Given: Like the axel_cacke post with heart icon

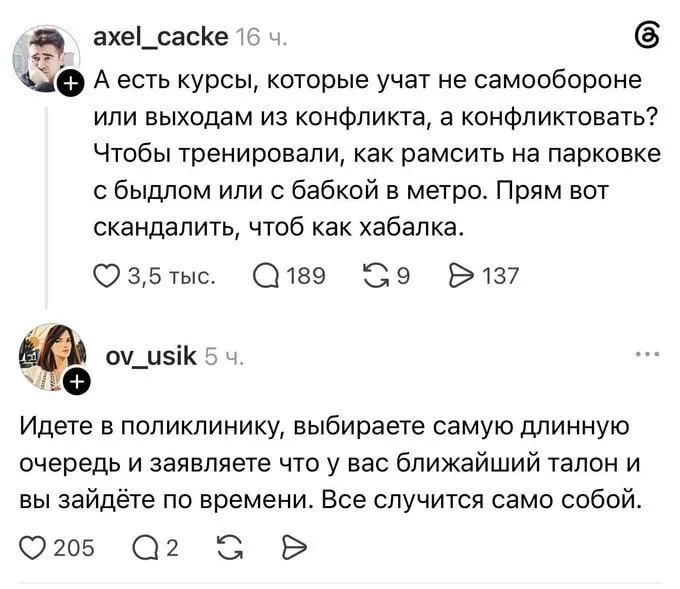Looking at the screenshot, I should click(x=106, y=276).
